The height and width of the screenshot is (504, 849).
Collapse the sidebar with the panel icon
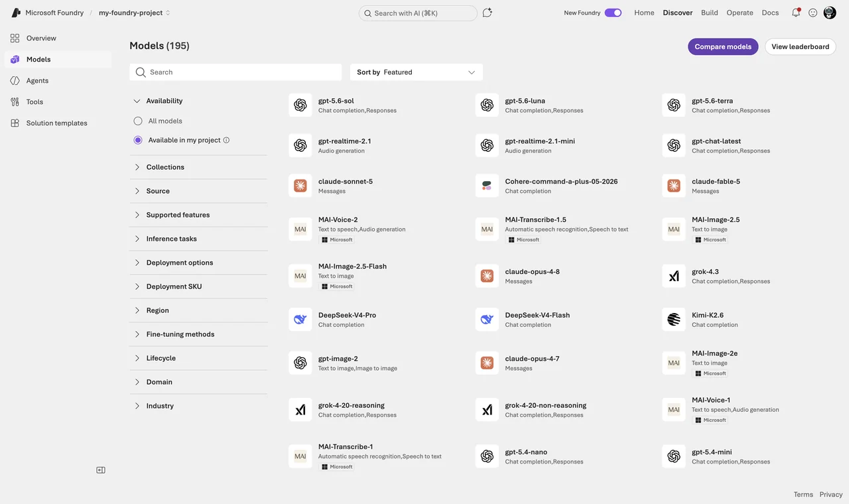(x=101, y=470)
